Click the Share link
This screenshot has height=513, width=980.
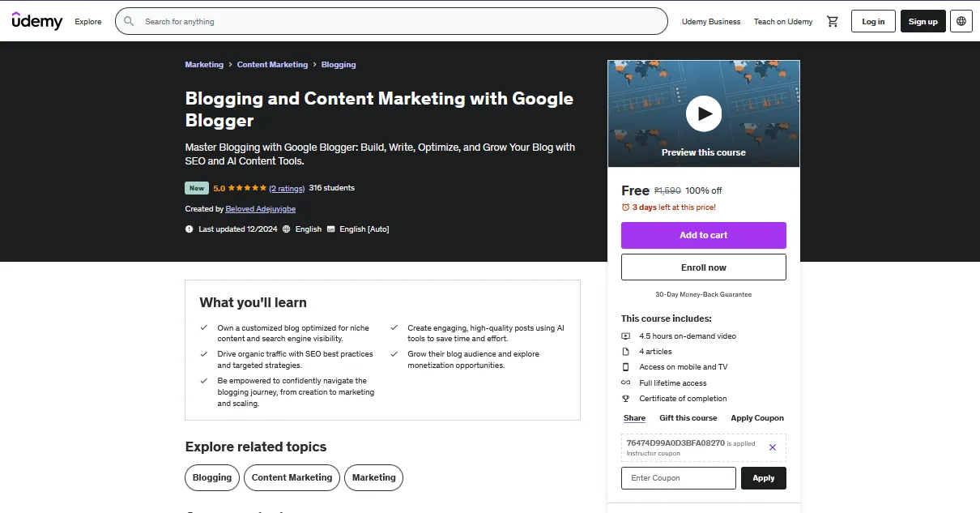coord(635,418)
